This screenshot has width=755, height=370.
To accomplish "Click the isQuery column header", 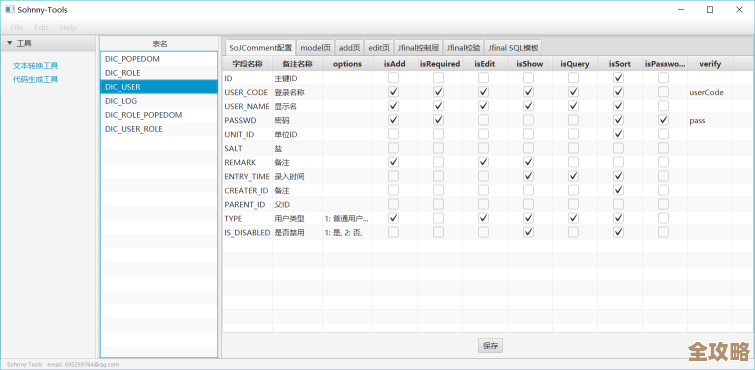I will pos(575,64).
